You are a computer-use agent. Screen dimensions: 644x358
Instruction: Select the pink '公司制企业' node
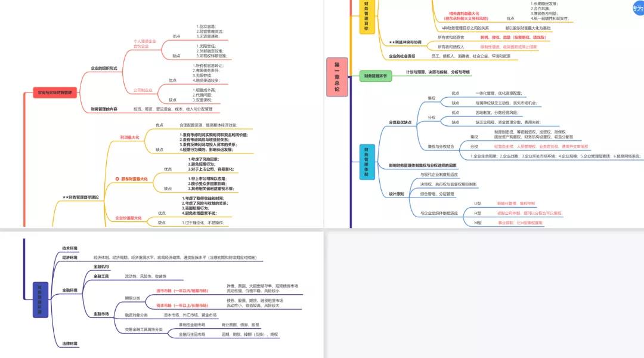(x=143, y=90)
